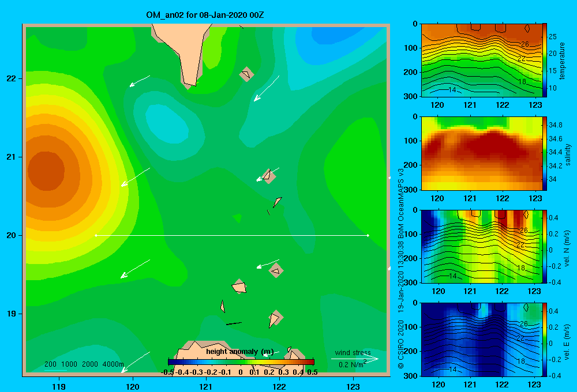Click the long wind arrow near 121.8E 22N

point(267,88)
